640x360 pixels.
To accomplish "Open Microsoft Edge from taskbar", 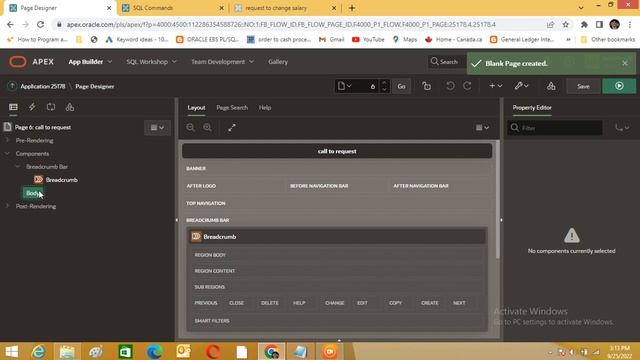I will click(x=154, y=351).
